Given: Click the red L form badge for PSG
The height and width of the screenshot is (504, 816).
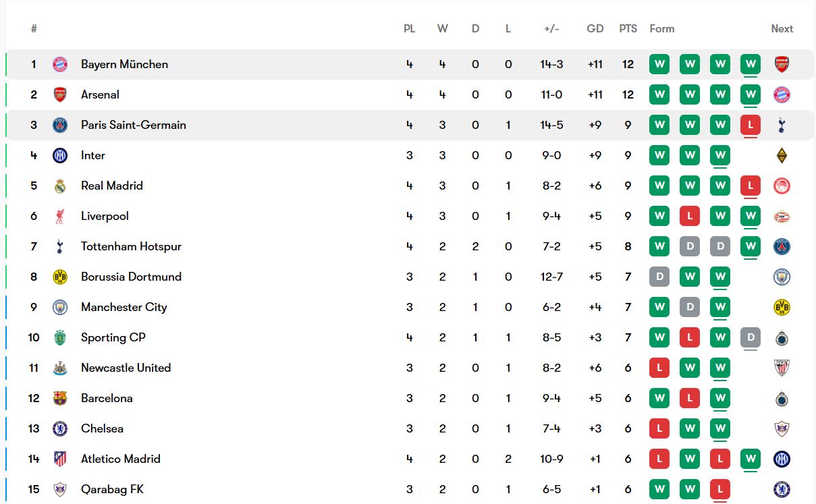Looking at the screenshot, I should (750, 125).
